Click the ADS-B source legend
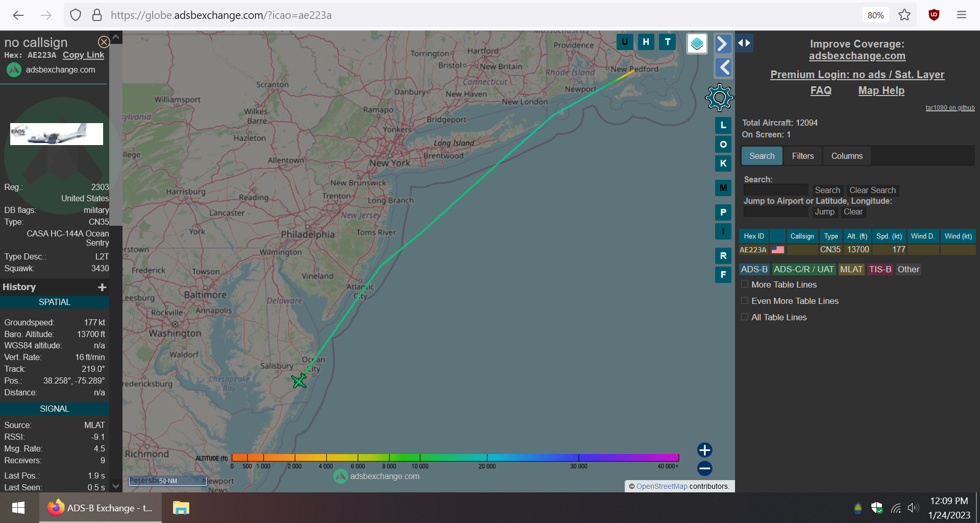The image size is (980, 523). 754,269
